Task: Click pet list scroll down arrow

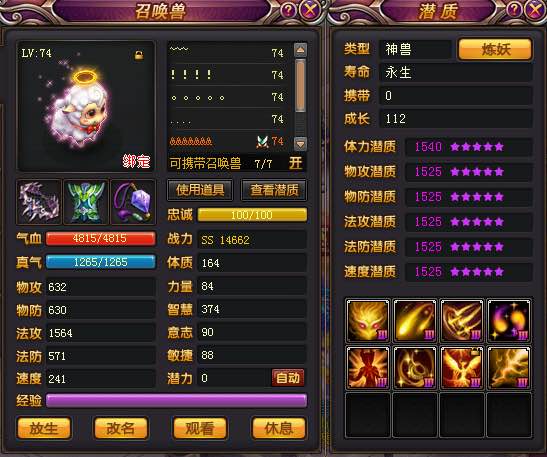Action: pyautogui.click(x=300, y=143)
